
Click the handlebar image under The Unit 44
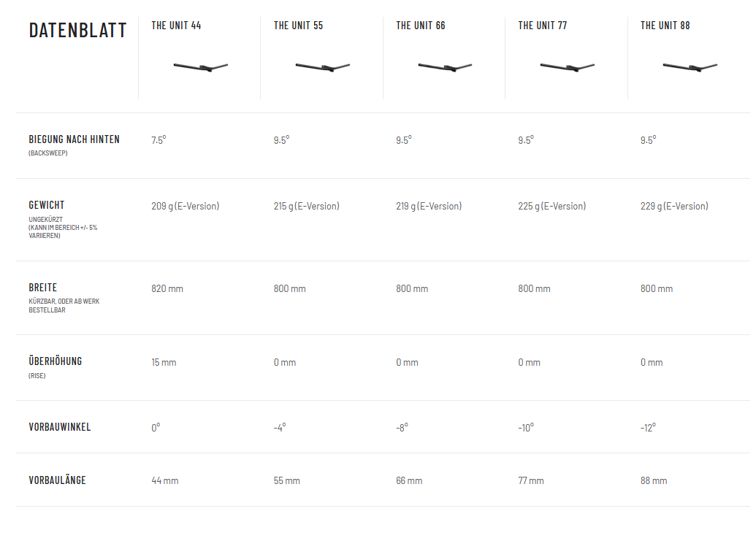[201, 68]
